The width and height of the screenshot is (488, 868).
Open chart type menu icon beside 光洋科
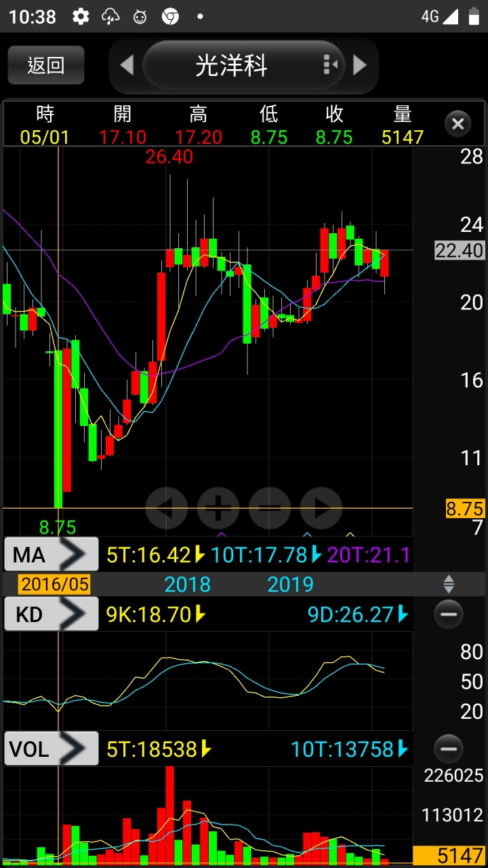point(330,65)
